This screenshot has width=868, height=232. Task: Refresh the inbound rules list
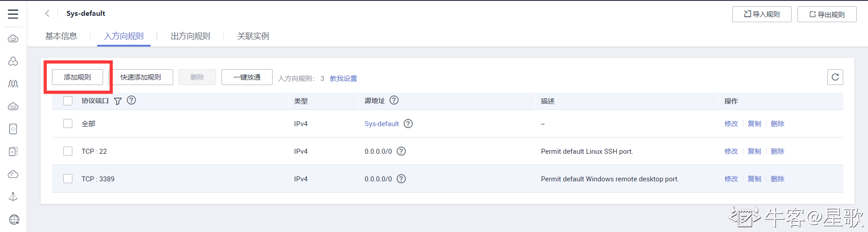[835, 77]
